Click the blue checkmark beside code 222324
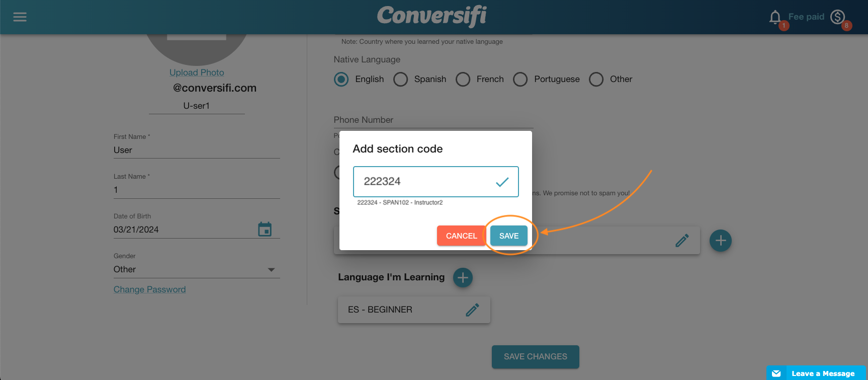The image size is (868, 380). tap(502, 182)
